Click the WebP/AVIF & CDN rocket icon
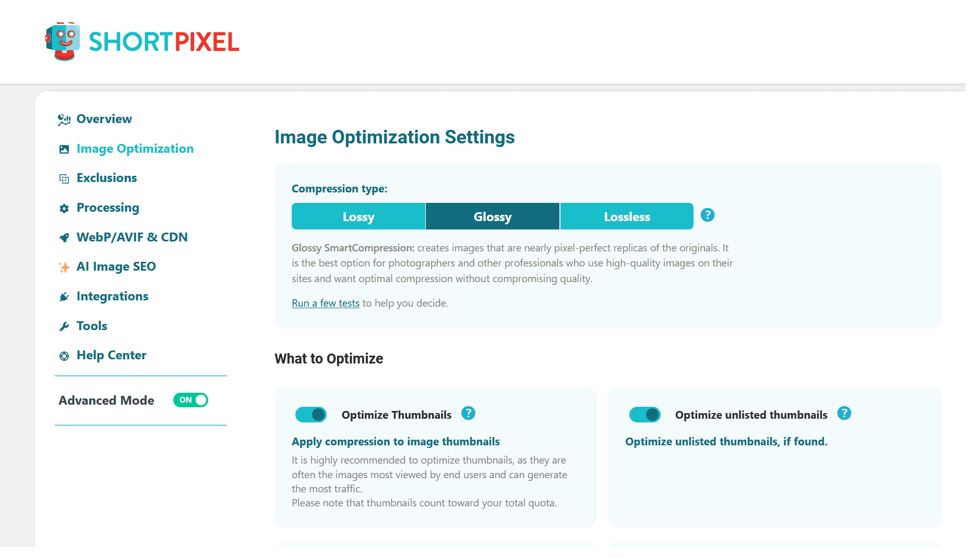The height and width of the screenshot is (558, 980). pos(64,238)
